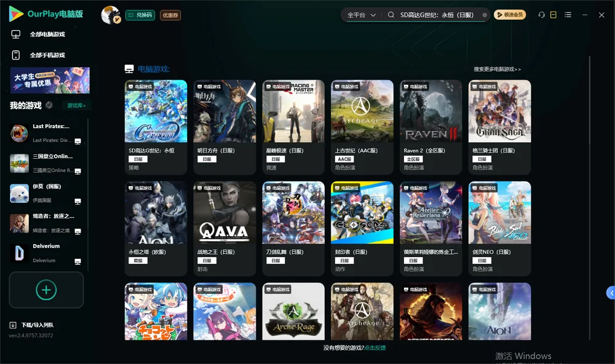The width and height of the screenshot is (615, 364).
Task: Click the 极速会员 VIP button
Action: 509,15
